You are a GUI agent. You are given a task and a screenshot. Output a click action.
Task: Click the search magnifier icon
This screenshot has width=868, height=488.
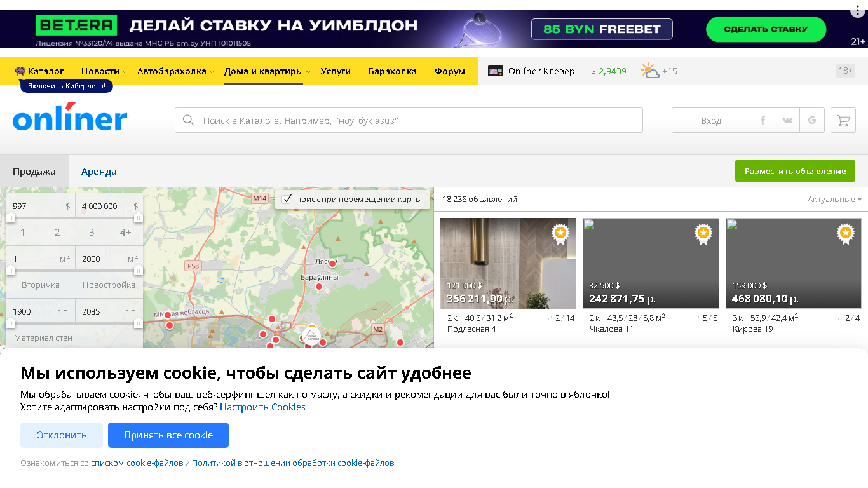(188, 120)
